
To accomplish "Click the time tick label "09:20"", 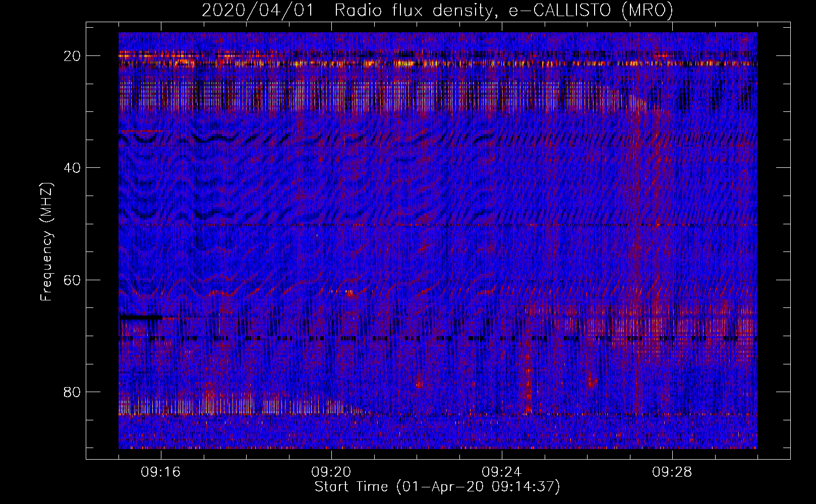I will (x=331, y=472).
